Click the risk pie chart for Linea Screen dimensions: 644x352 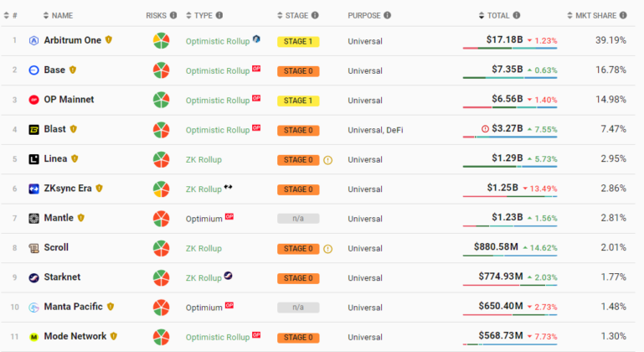(162, 159)
